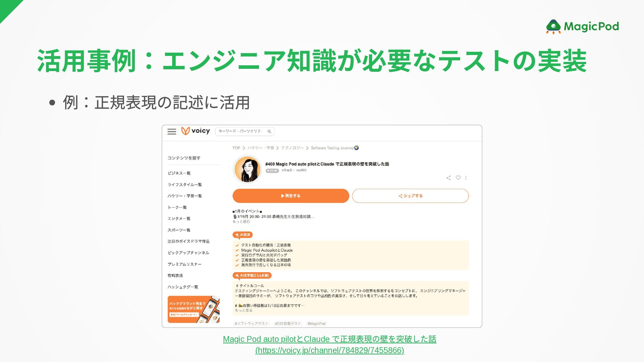644x362 pixels.
Task: Open the Voicy hamburger menu icon
Action: tap(172, 131)
